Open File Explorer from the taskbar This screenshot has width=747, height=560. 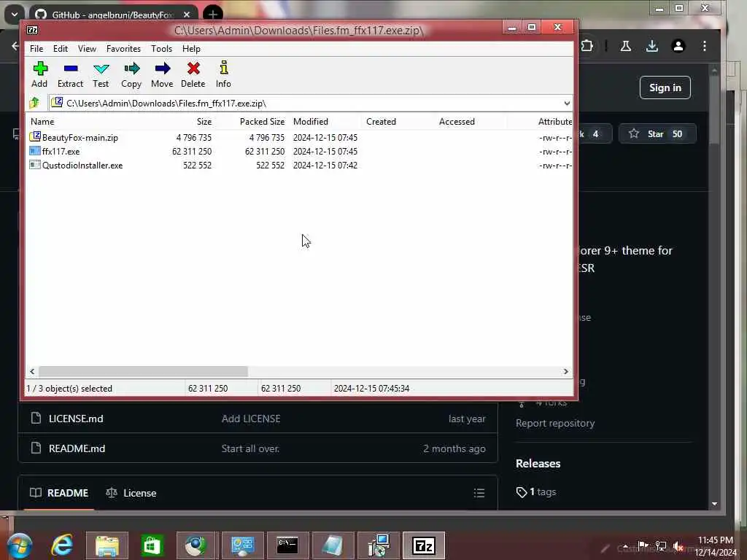pos(107,545)
